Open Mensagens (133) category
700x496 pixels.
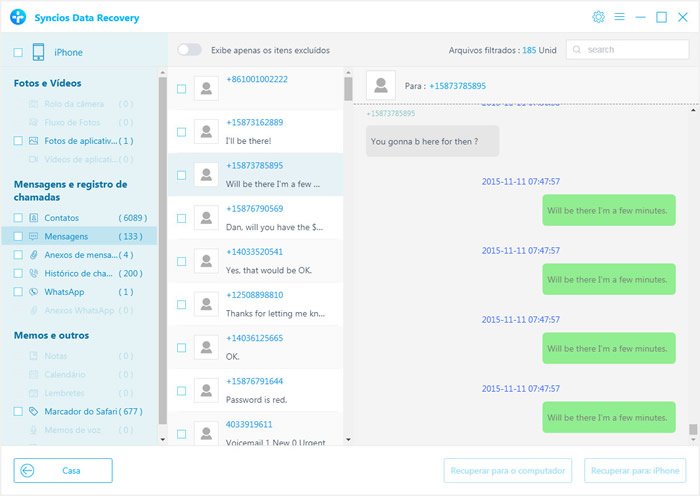pos(79,236)
